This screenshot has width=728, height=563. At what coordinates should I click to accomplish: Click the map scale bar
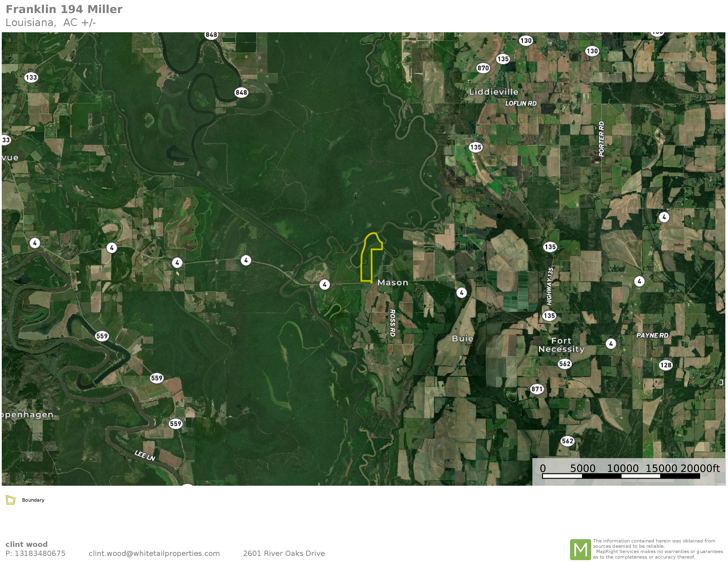[x=621, y=476]
